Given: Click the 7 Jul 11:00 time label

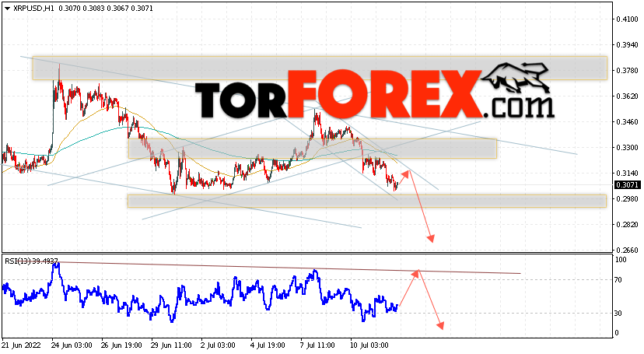Looking at the screenshot, I should click(x=317, y=345).
